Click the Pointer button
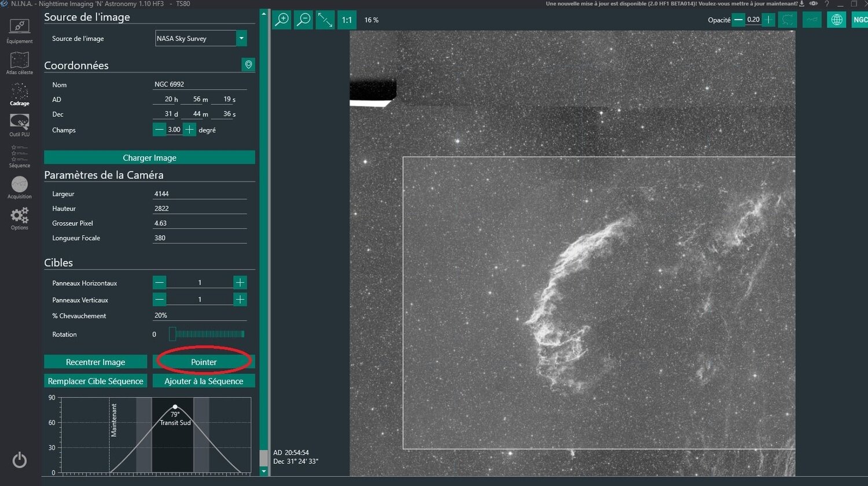This screenshot has height=486, width=868. 204,362
